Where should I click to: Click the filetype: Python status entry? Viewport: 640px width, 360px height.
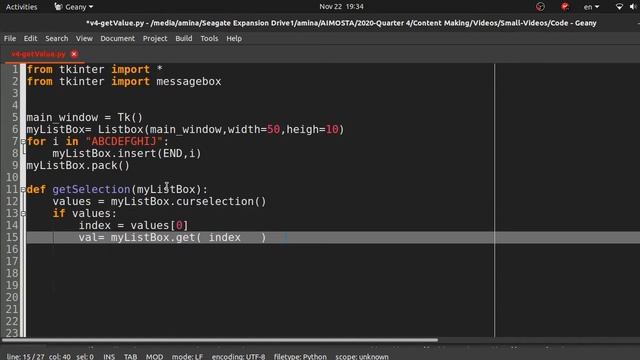pos(300,356)
